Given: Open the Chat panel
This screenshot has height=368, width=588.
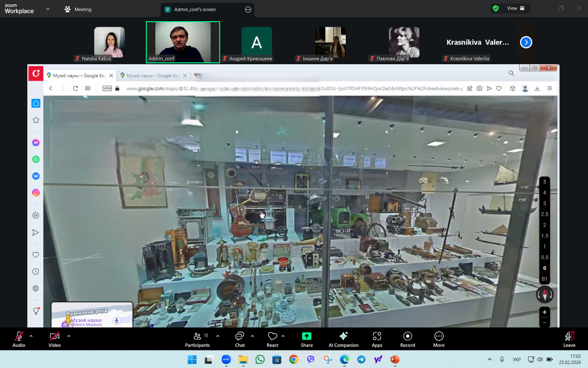Looking at the screenshot, I should pyautogui.click(x=240, y=339).
